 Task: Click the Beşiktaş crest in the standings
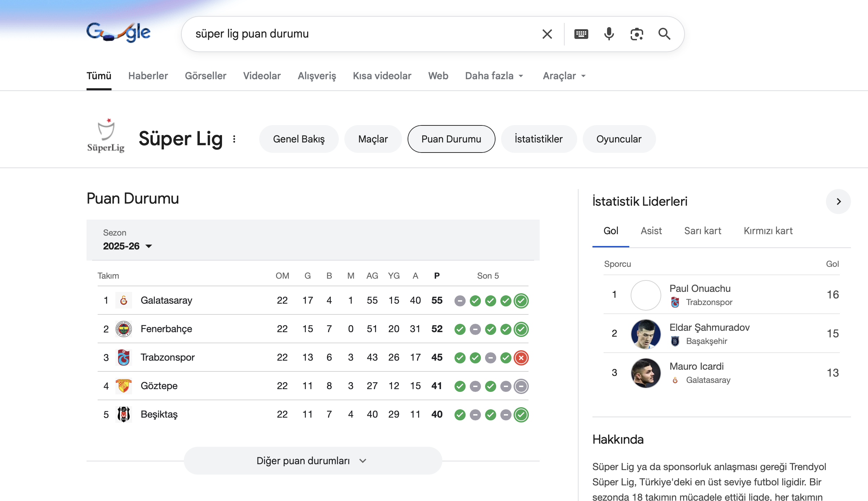pos(124,414)
